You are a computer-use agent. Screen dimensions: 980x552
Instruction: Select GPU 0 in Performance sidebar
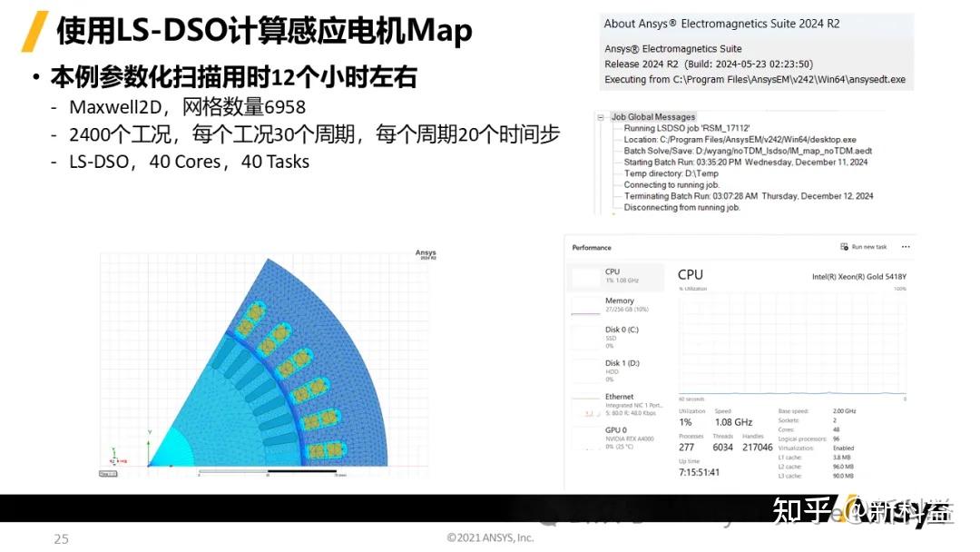point(616,439)
